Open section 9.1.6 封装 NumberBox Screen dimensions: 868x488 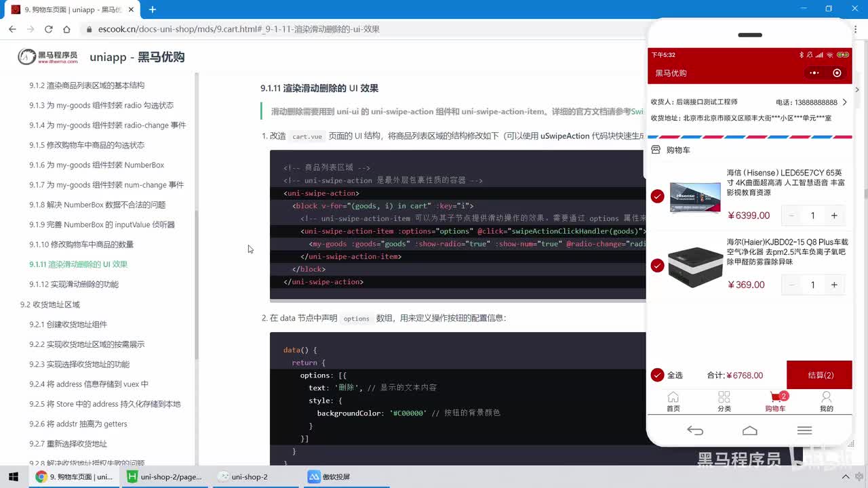click(97, 165)
